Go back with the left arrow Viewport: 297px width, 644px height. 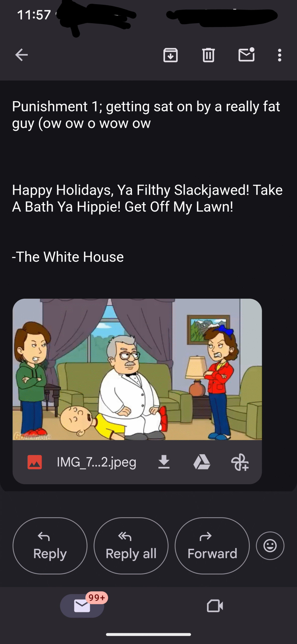21,55
